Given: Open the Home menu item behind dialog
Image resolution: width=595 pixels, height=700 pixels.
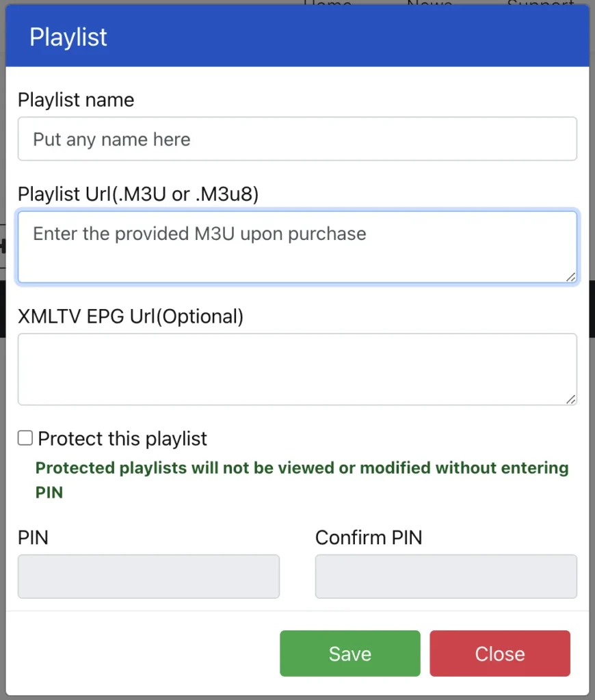Looking at the screenshot, I should [x=327, y=3].
